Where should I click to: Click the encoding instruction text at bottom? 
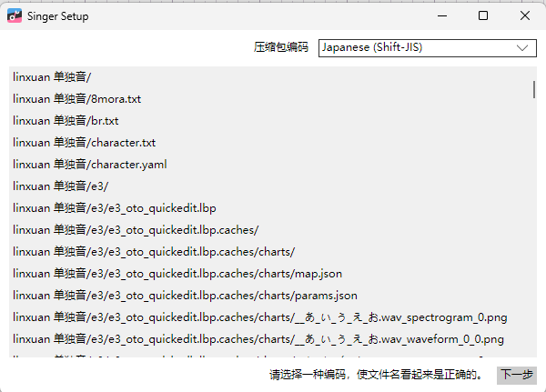coord(376,375)
